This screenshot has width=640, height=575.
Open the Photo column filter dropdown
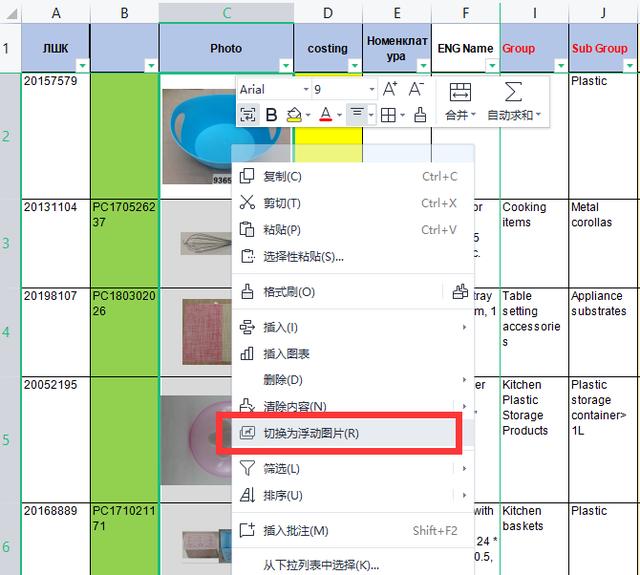click(286, 65)
